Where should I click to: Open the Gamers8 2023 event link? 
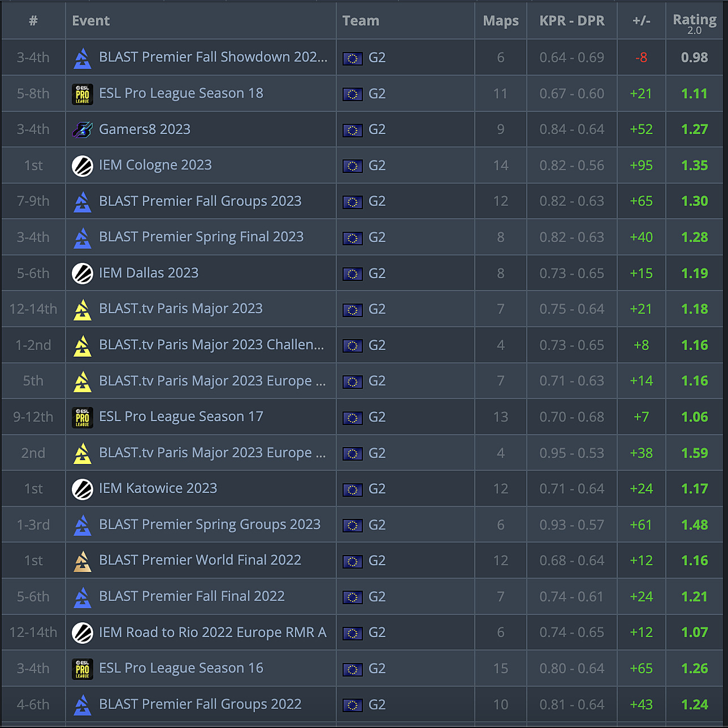click(x=145, y=129)
